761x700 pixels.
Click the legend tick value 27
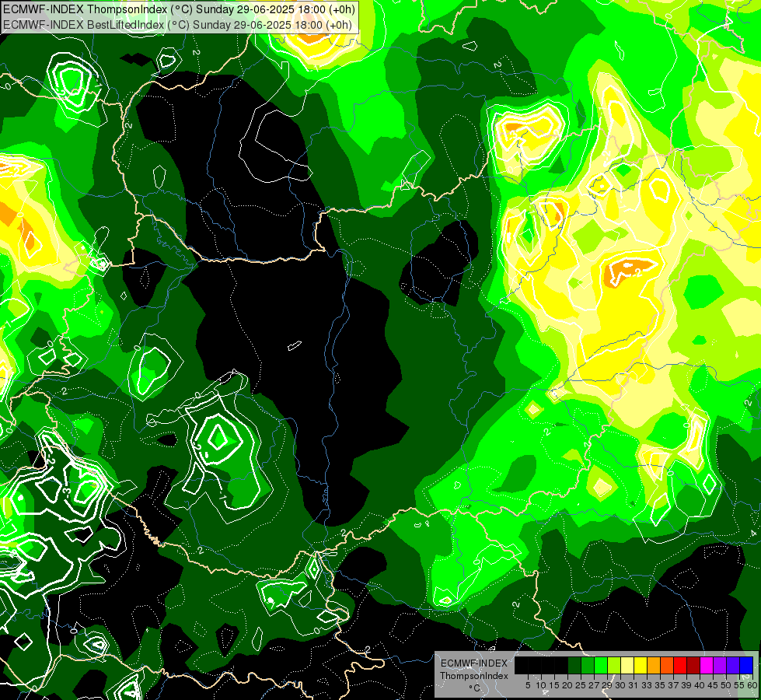(594, 685)
